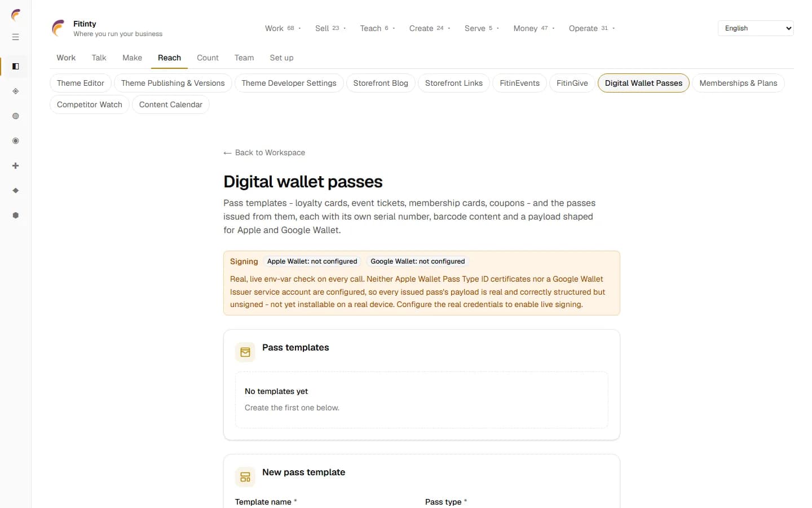
Task: Open the hamburger menu in the sidebar
Action: (x=16, y=37)
